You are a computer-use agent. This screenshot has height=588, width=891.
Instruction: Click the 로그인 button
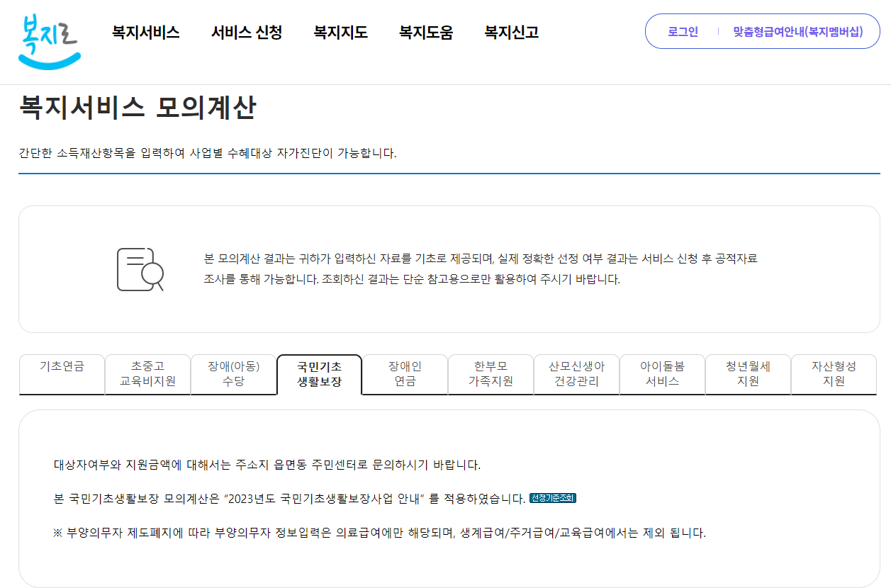coord(683,31)
